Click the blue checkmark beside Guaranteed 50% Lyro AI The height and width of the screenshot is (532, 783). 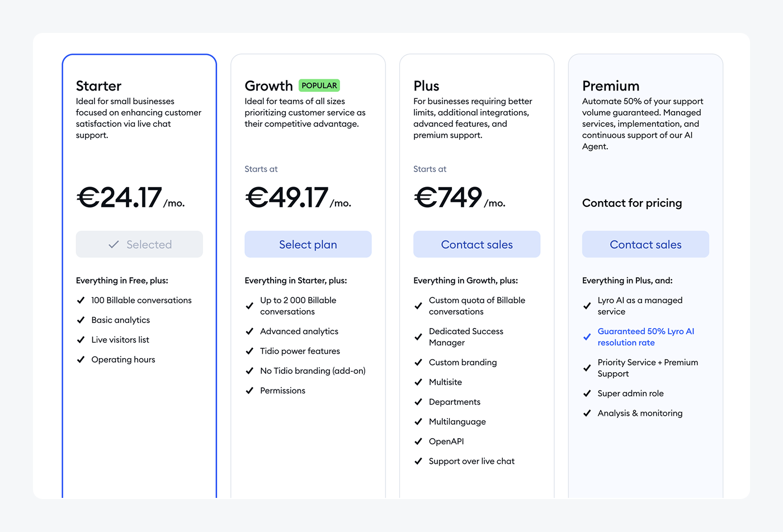click(x=587, y=337)
